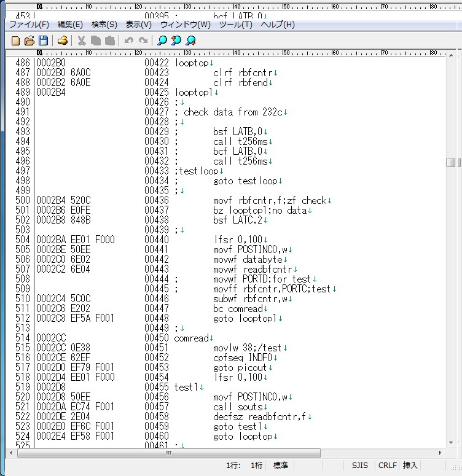Click the Undo arrow icon
Screen dimensions: 462x476
tap(129, 41)
